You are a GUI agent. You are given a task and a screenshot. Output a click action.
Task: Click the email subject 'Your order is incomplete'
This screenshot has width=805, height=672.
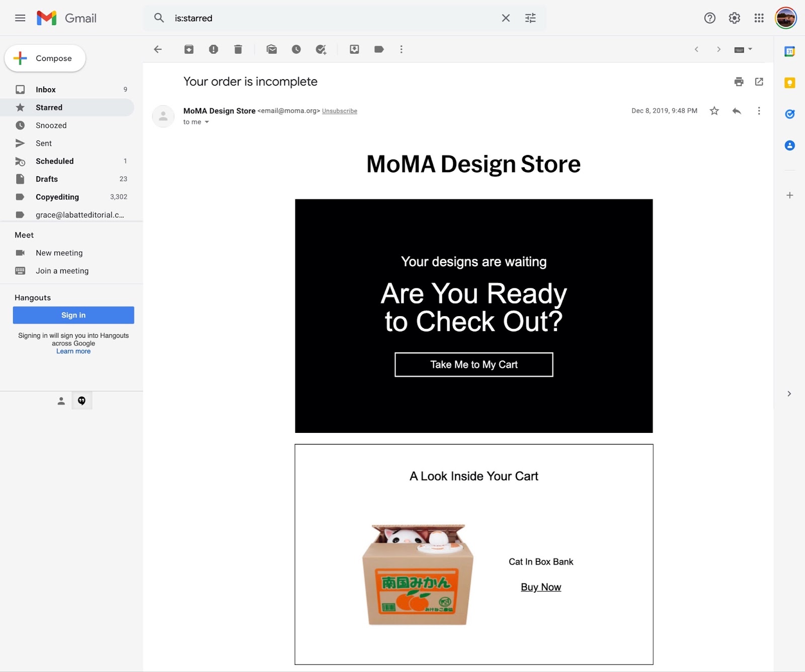point(250,82)
